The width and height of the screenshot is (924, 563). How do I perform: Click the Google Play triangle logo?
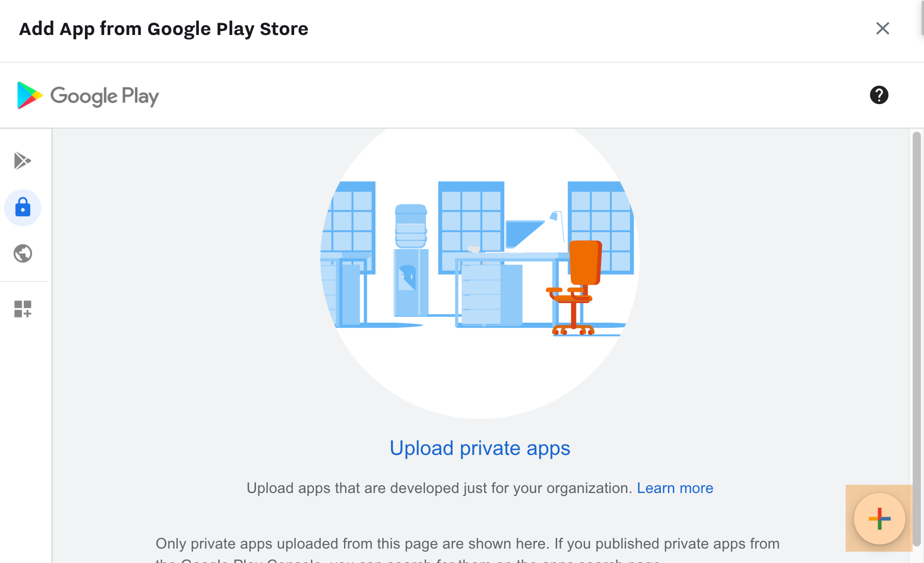click(29, 95)
